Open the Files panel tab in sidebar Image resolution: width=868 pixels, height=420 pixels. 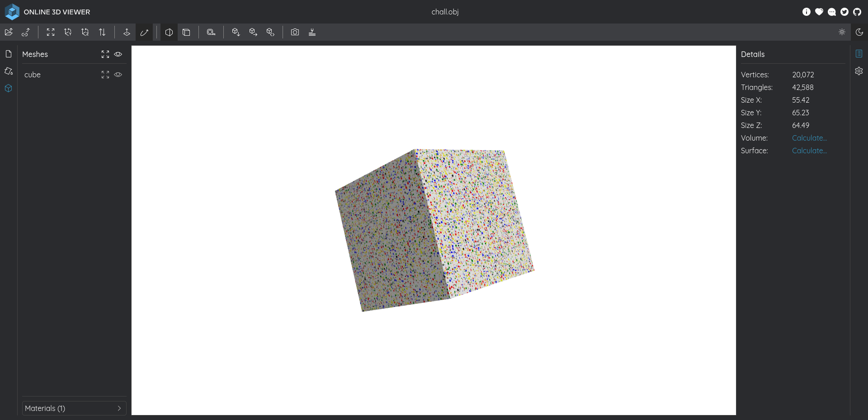click(9, 54)
